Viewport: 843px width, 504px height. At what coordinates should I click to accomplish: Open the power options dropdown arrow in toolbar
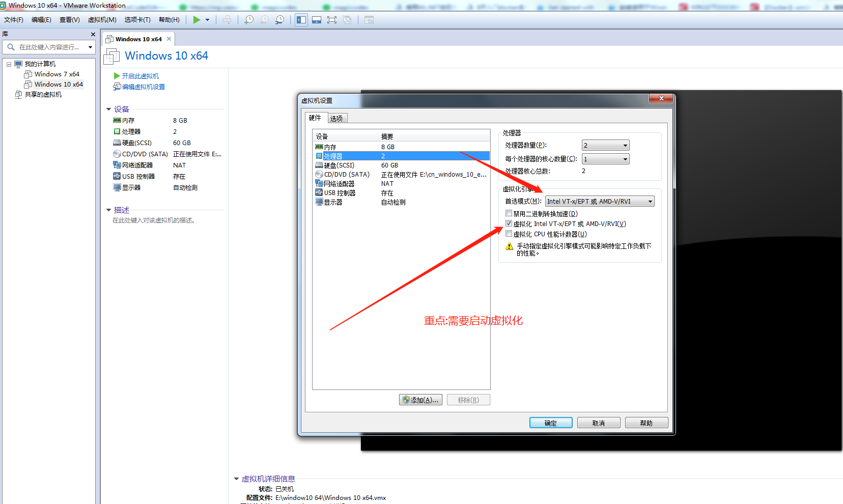tap(207, 20)
